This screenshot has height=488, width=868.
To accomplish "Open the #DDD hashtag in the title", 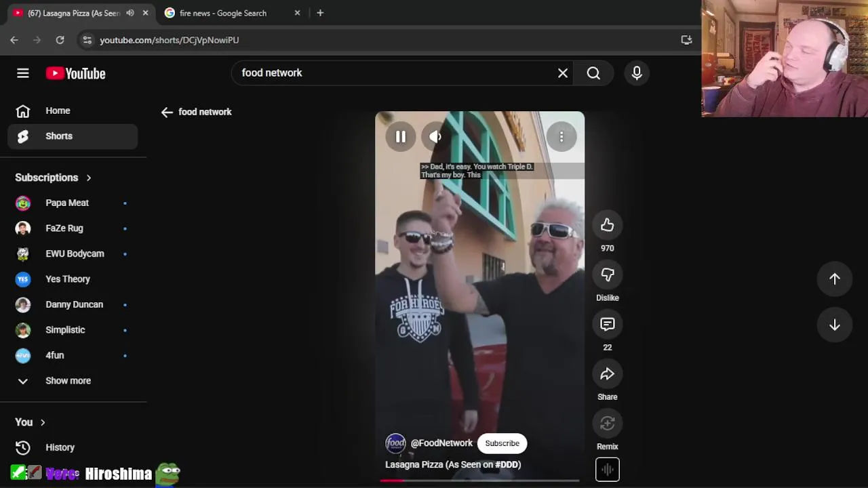I will tap(507, 465).
